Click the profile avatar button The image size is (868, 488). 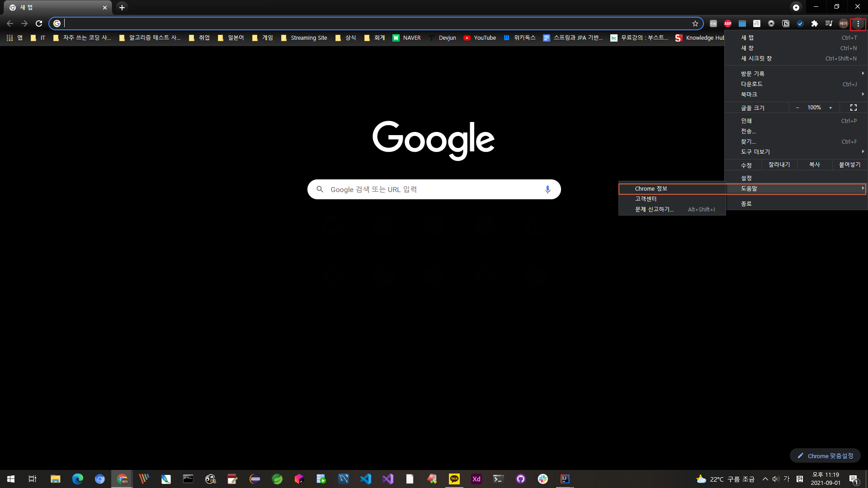[844, 23]
